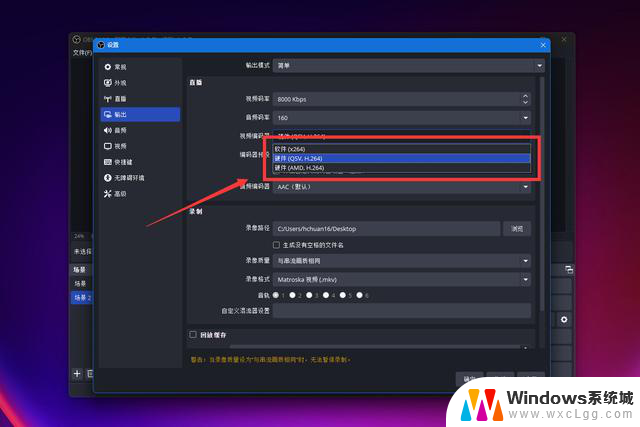Choose 硬件 (AMD, H.264) encoder option

(x=402, y=168)
